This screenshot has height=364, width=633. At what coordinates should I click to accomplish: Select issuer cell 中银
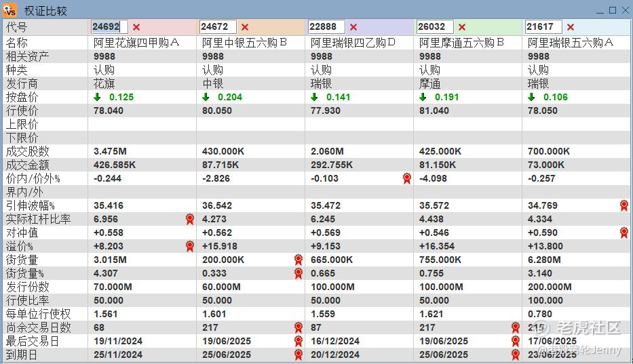tap(213, 83)
